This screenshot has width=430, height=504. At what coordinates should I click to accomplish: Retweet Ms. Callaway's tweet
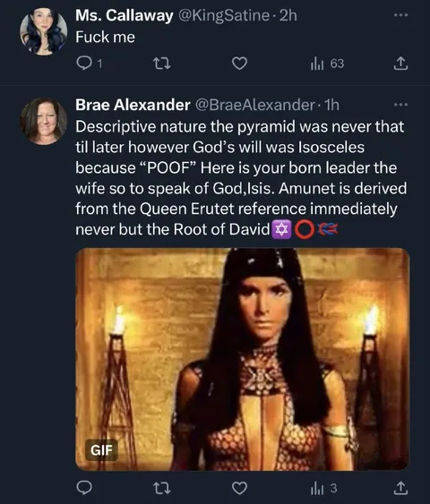pos(161,64)
